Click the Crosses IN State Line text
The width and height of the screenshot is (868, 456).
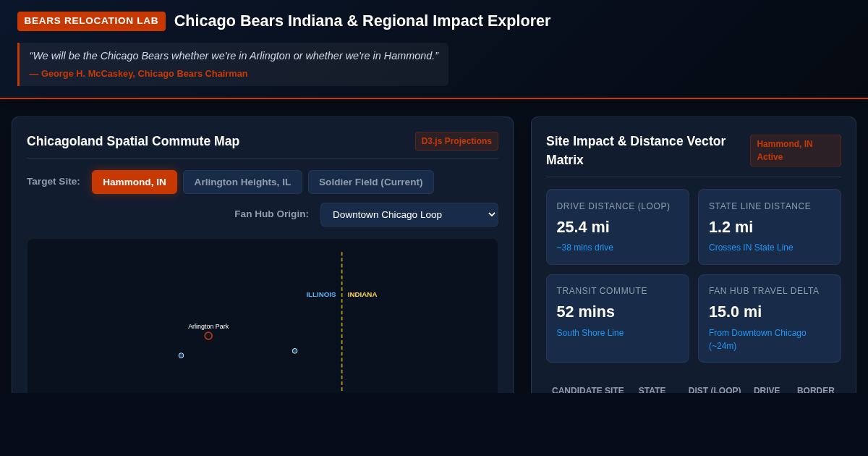click(751, 248)
